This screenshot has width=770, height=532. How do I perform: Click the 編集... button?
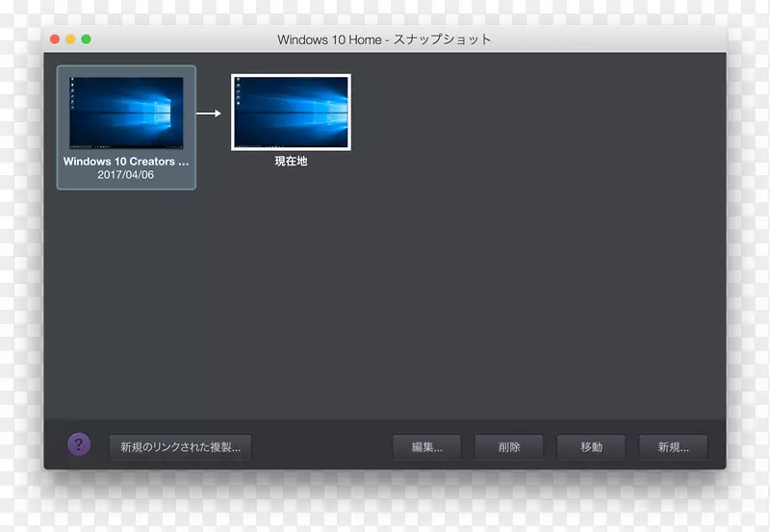426,447
